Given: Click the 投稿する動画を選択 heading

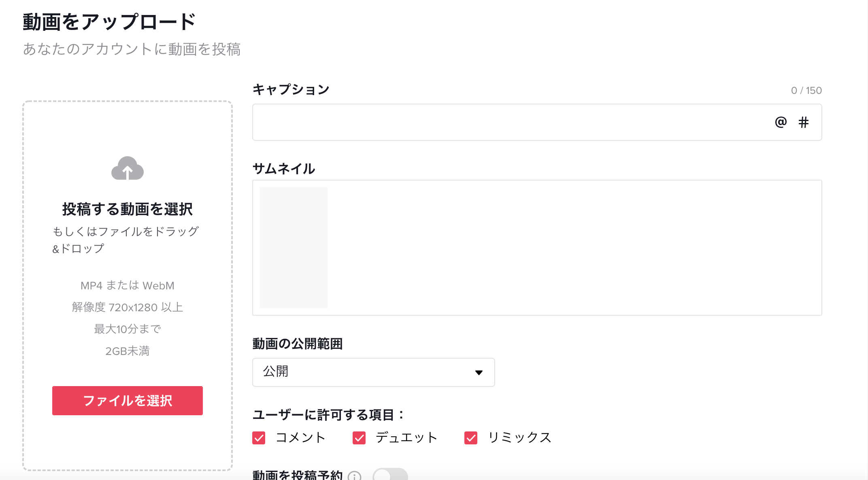Looking at the screenshot, I should click(x=128, y=209).
